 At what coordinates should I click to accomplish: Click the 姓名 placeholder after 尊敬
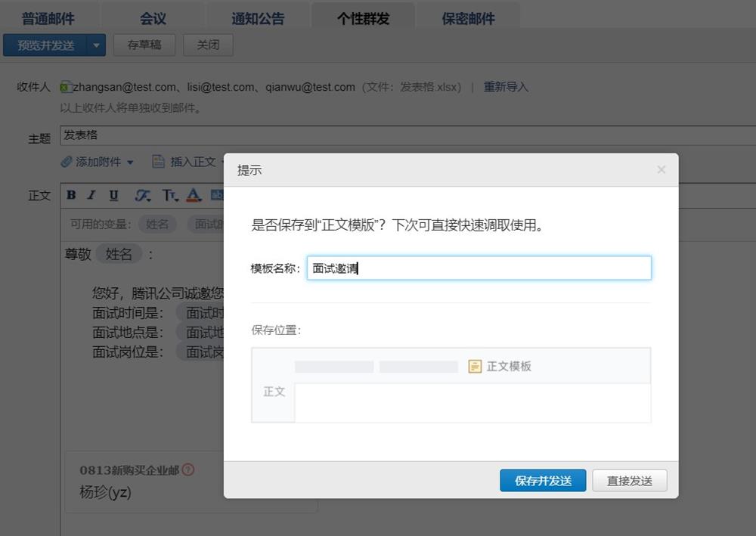[119, 253]
